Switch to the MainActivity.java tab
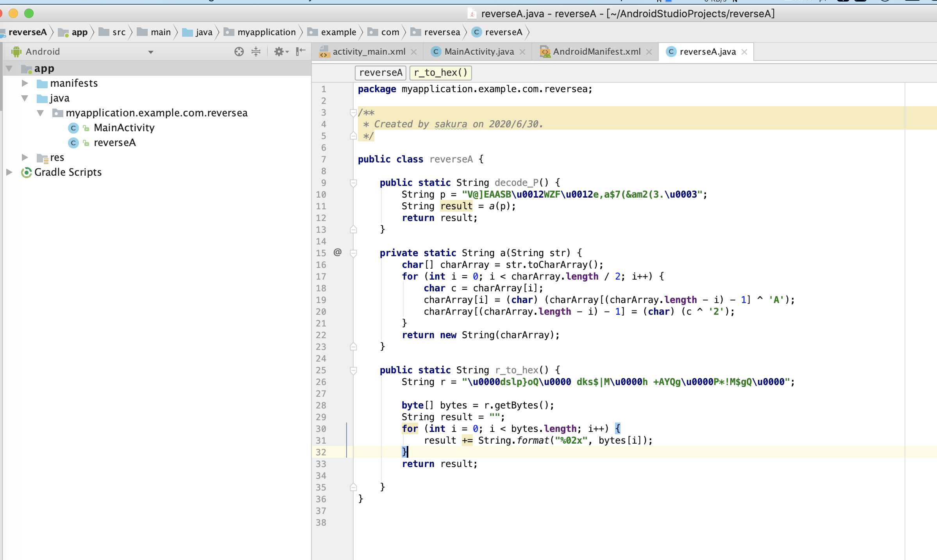The image size is (937, 560). click(x=479, y=52)
